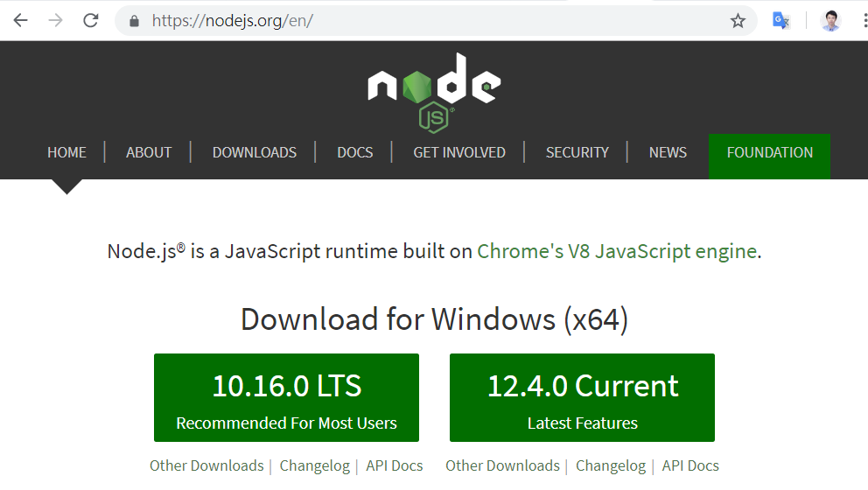868x490 pixels.
Task: Open the Google Translate extension icon
Action: click(780, 20)
